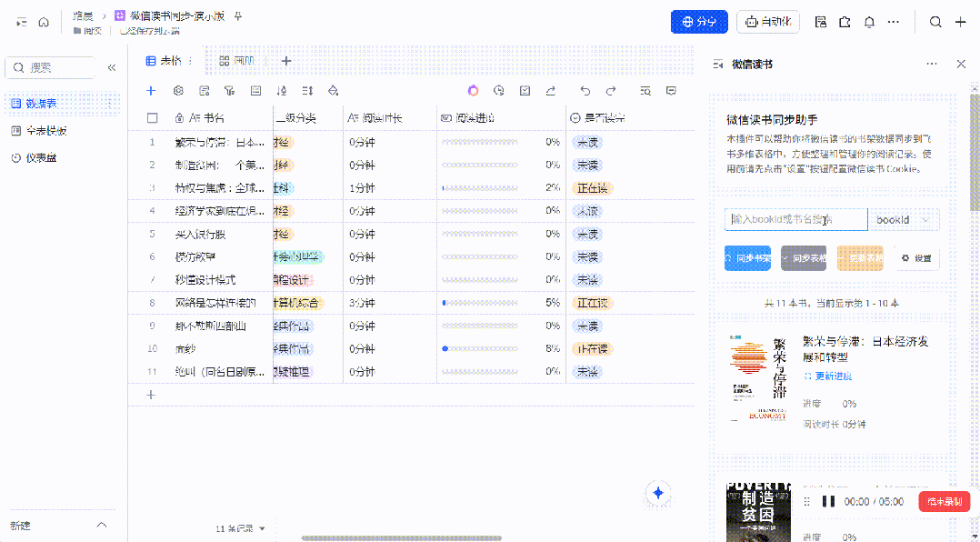Pin the document title with pin icon
The width and height of the screenshot is (980, 542).
[x=237, y=16]
